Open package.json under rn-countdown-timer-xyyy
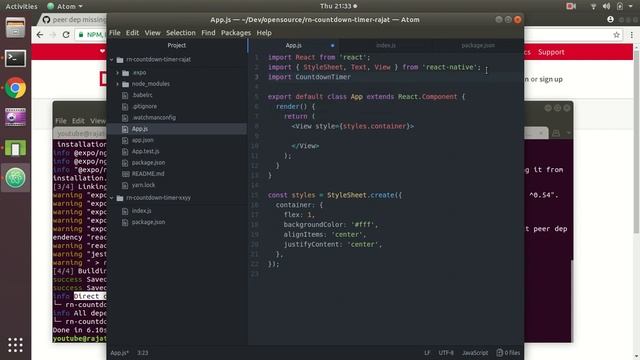 (x=149, y=222)
